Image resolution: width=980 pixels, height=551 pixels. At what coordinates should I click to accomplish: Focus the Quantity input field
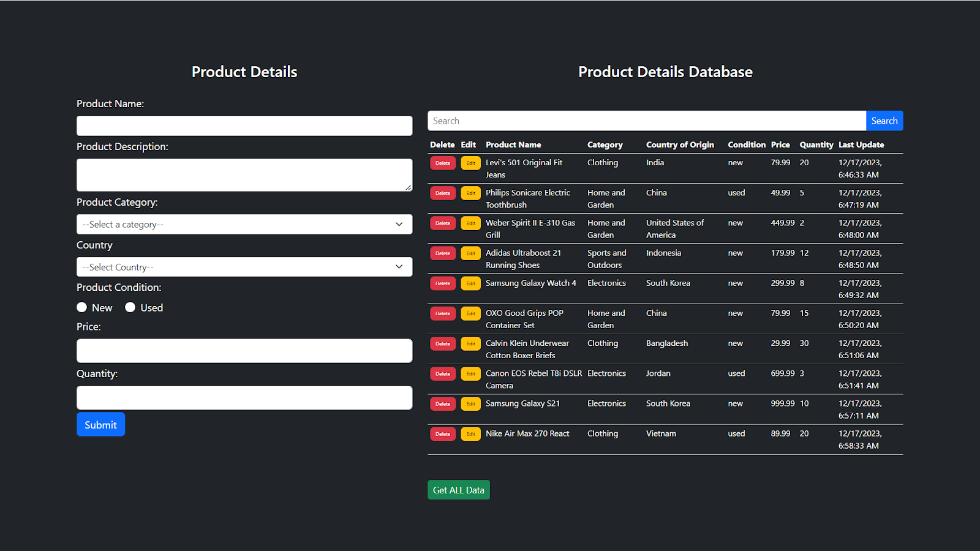click(244, 397)
